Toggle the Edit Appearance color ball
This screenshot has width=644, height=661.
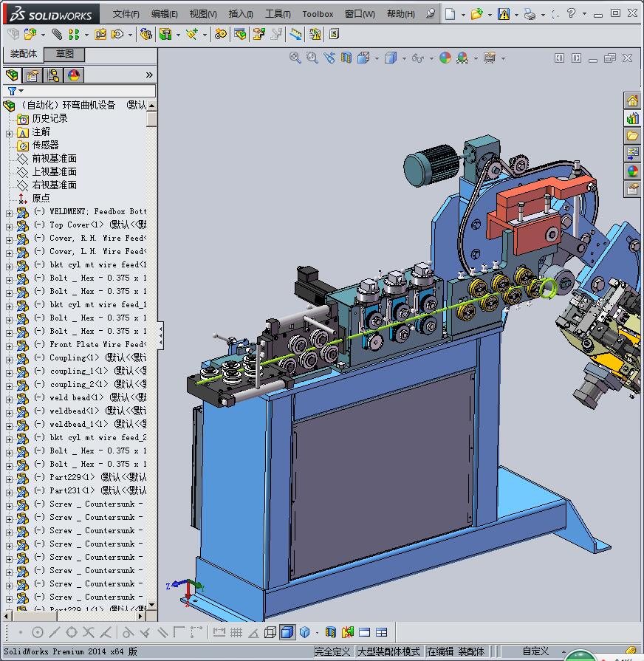click(x=445, y=58)
